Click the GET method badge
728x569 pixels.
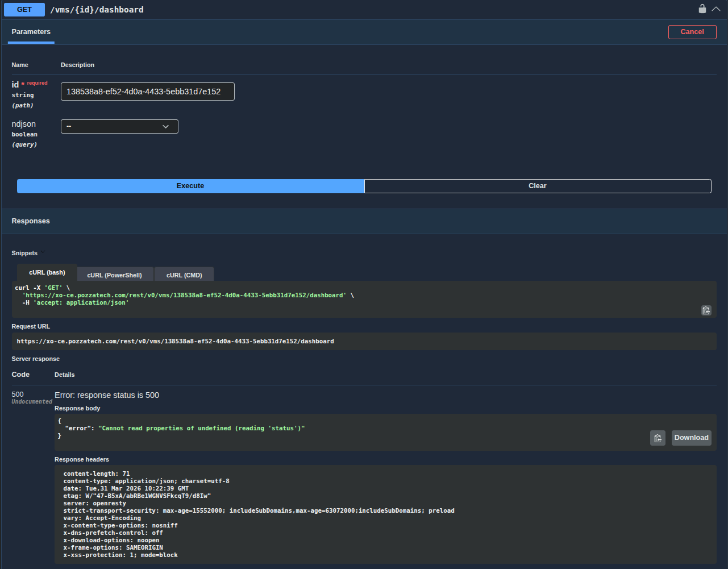click(24, 10)
